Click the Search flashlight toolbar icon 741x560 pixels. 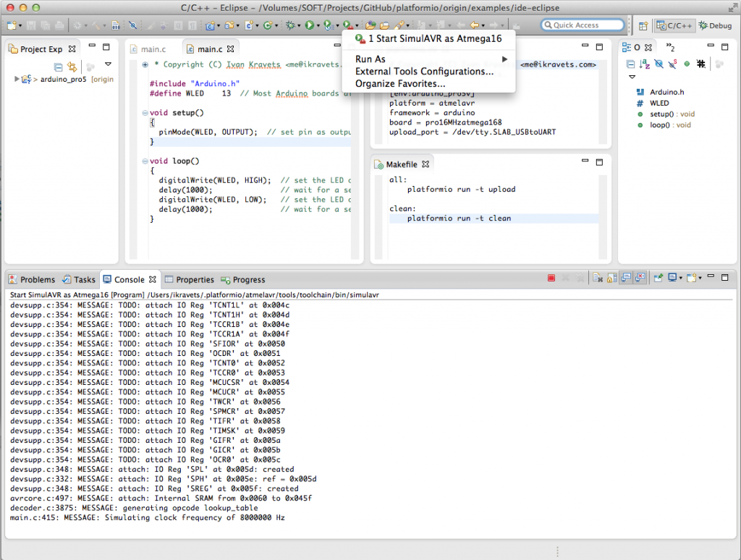click(399, 25)
